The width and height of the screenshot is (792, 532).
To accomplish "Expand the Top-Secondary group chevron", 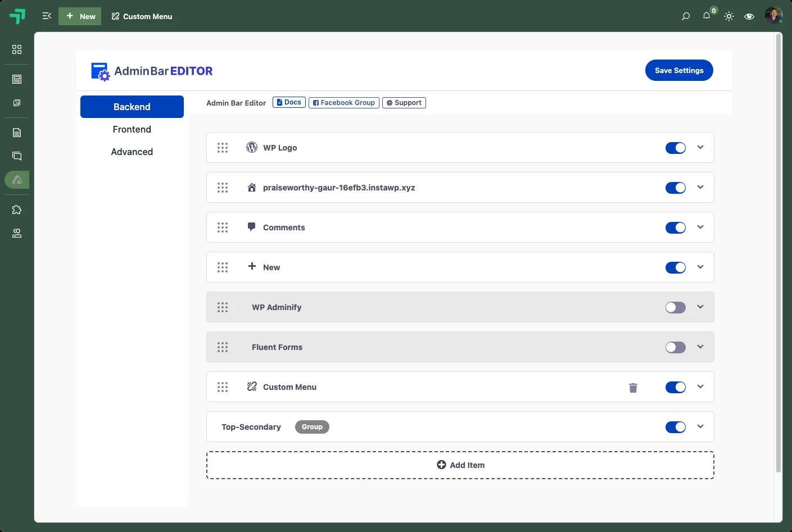I will click(x=700, y=426).
